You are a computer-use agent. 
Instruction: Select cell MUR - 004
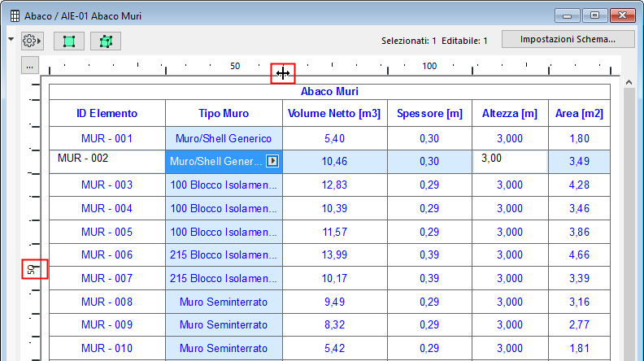pos(107,208)
